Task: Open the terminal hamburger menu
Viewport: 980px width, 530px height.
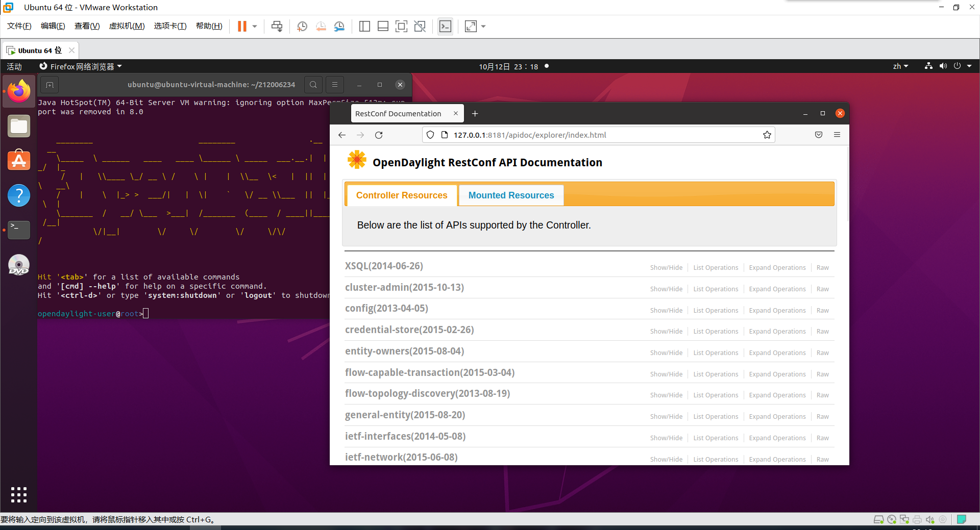Action: tap(335, 85)
